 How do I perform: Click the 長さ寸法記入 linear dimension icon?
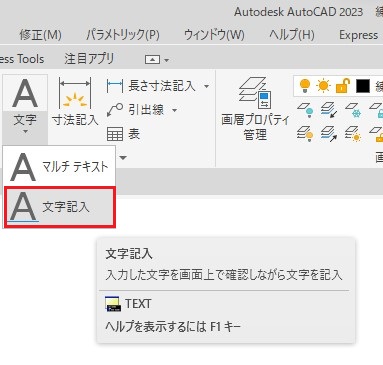point(115,86)
